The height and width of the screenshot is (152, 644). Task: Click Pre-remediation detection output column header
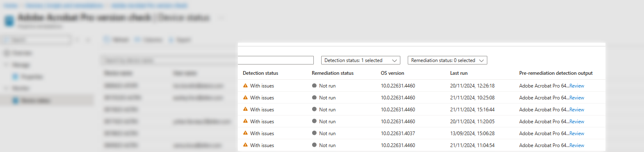[x=556, y=73]
